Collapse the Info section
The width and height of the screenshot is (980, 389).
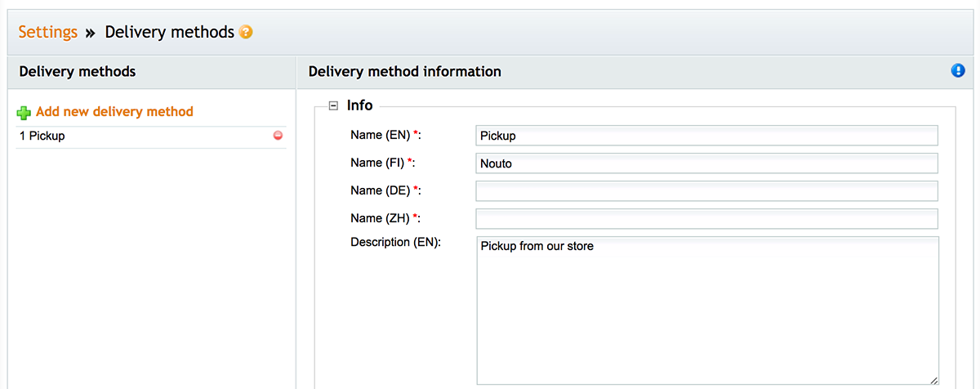[x=333, y=105]
